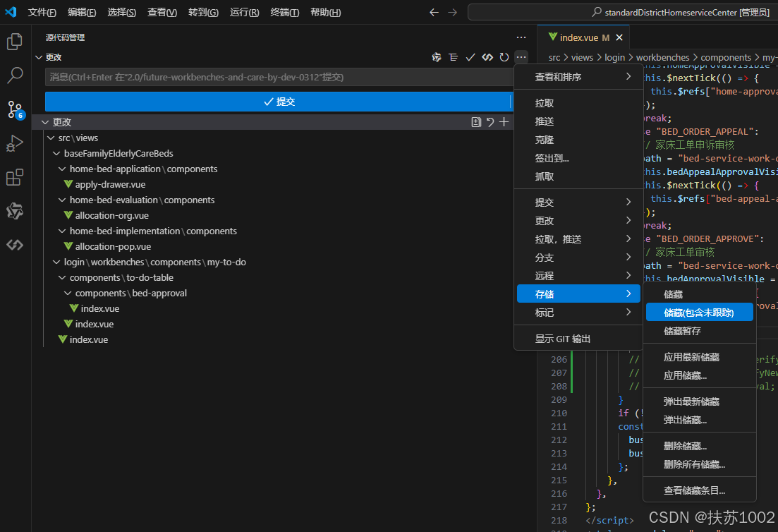
Task: Collapse the 更改 changes group
Action: pyautogui.click(x=45, y=122)
